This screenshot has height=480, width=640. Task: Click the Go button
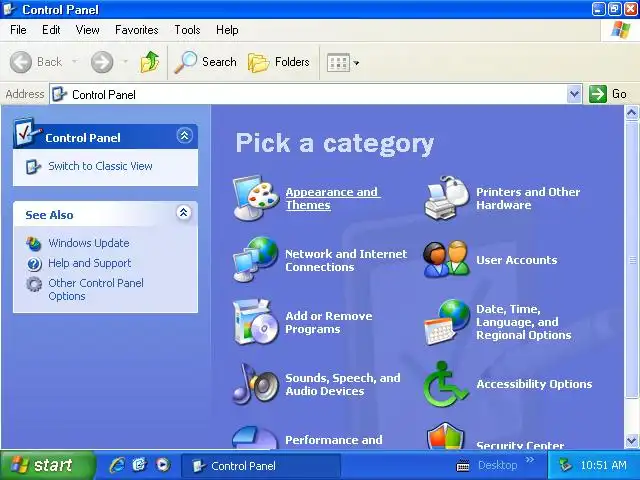click(608, 94)
